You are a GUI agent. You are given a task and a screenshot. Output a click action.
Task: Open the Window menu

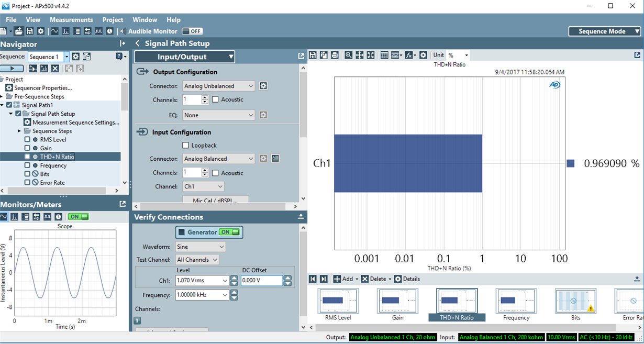click(x=145, y=20)
